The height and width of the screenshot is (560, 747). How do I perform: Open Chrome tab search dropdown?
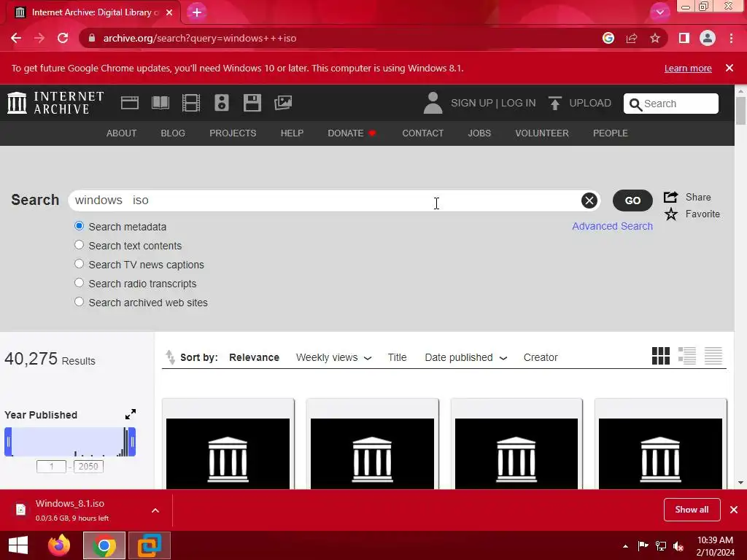(659, 12)
